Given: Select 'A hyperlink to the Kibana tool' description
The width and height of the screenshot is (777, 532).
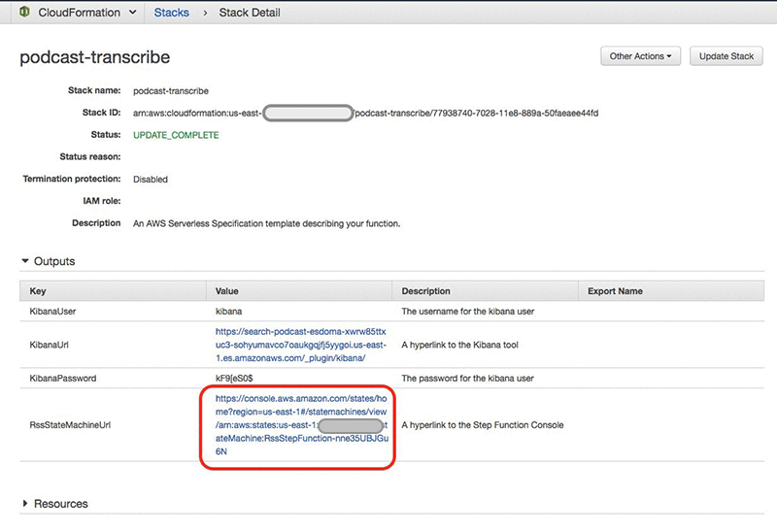Looking at the screenshot, I should (x=459, y=345).
